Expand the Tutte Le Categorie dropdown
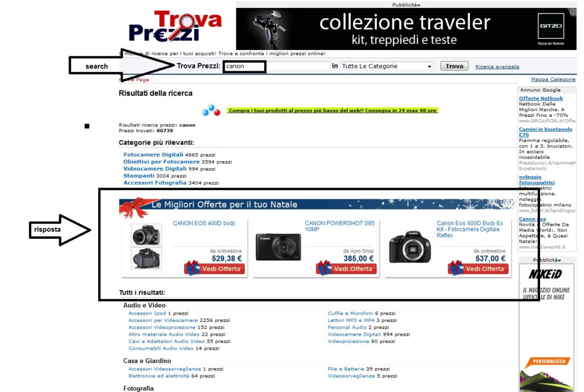Image resolution: width=584 pixels, height=392 pixels. (387, 66)
